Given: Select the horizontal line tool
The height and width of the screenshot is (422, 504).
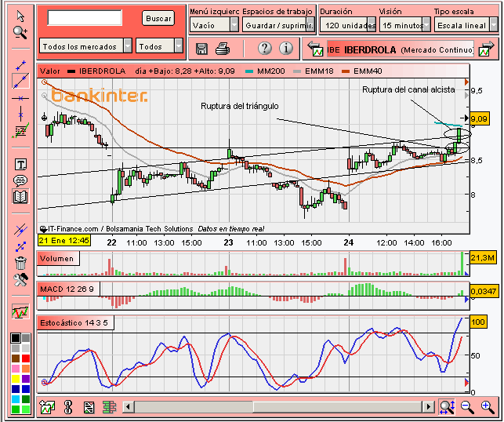Looking at the screenshot, I should [x=20, y=98].
